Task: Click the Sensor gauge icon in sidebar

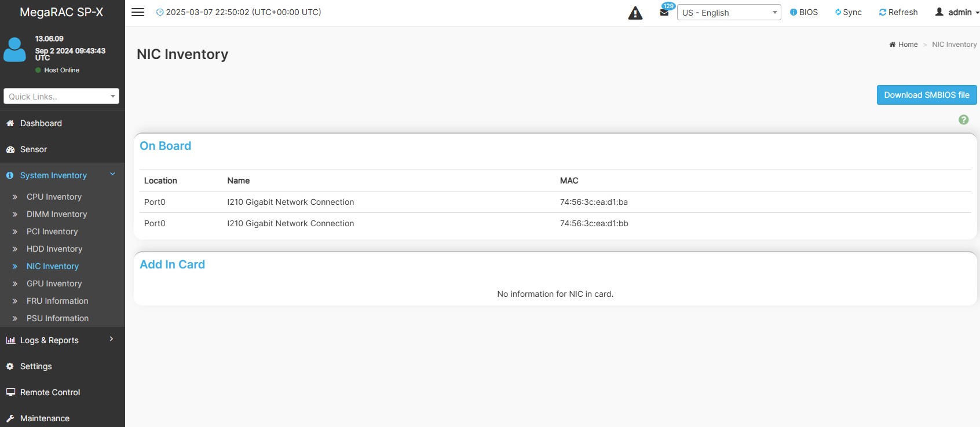Action: click(x=10, y=149)
